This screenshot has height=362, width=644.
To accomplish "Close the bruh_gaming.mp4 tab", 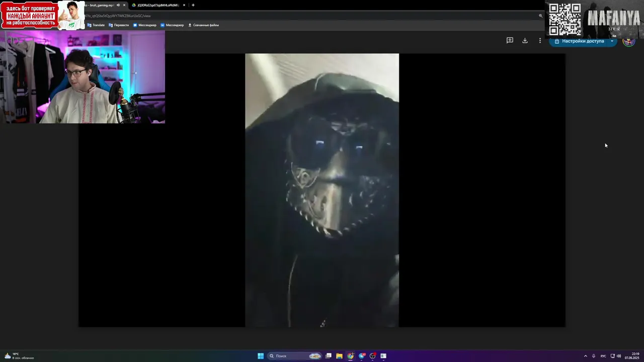I will pos(124,5).
